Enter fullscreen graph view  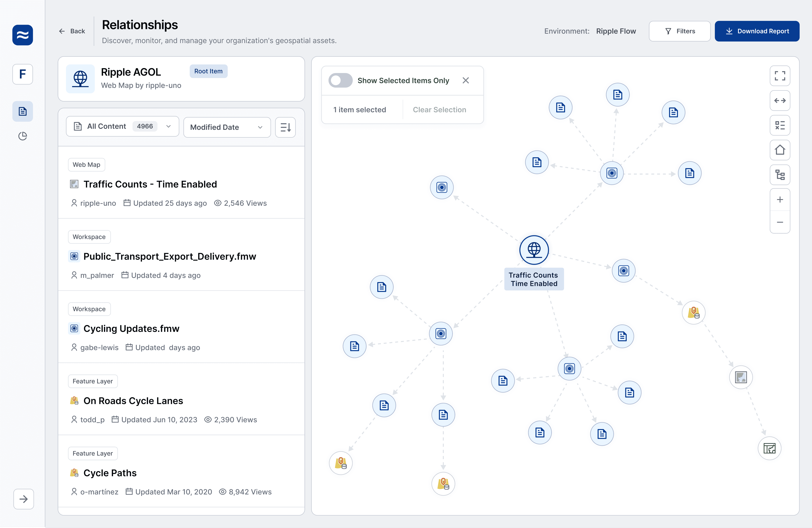(780, 75)
